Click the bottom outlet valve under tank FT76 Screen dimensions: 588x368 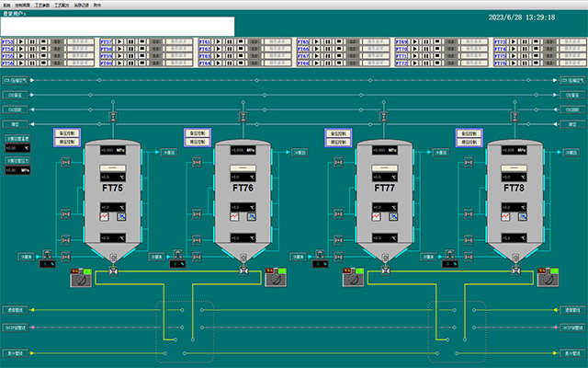pyautogui.click(x=243, y=271)
